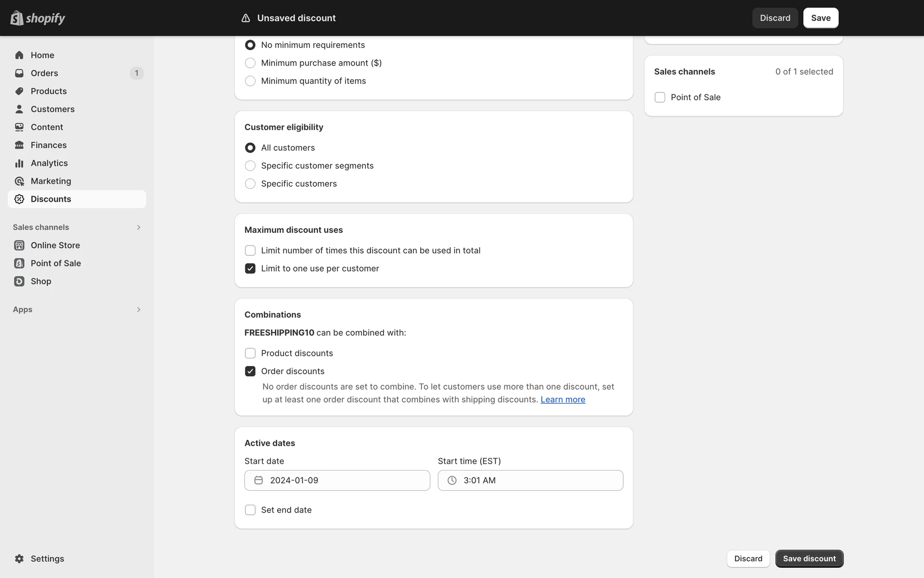Click the Settings gear icon

coord(19,559)
